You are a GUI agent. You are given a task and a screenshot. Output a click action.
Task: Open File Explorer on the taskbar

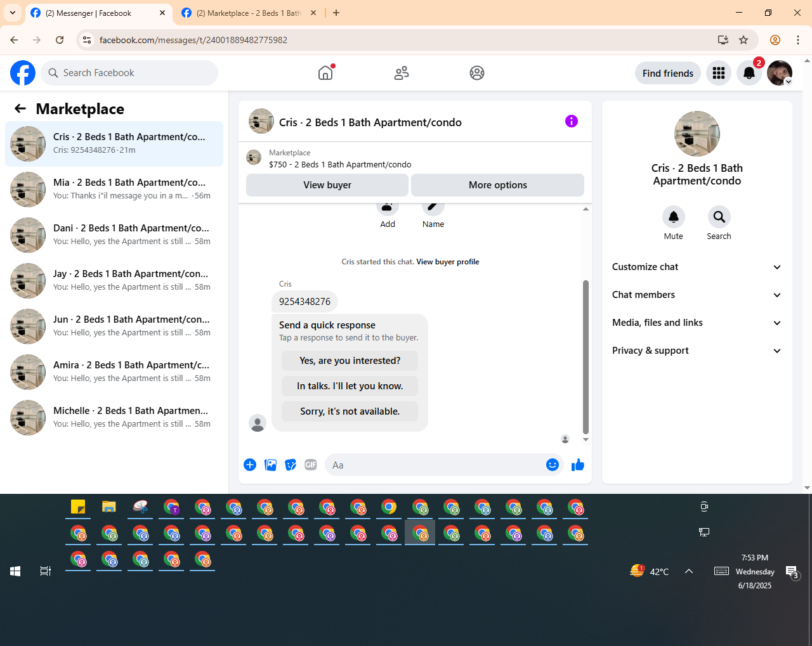click(109, 507)
